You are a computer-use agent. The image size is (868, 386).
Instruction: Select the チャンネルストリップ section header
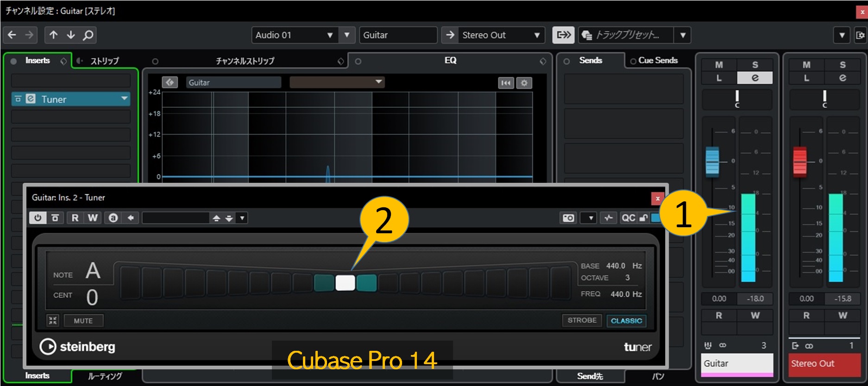click(x=245, y=61)
